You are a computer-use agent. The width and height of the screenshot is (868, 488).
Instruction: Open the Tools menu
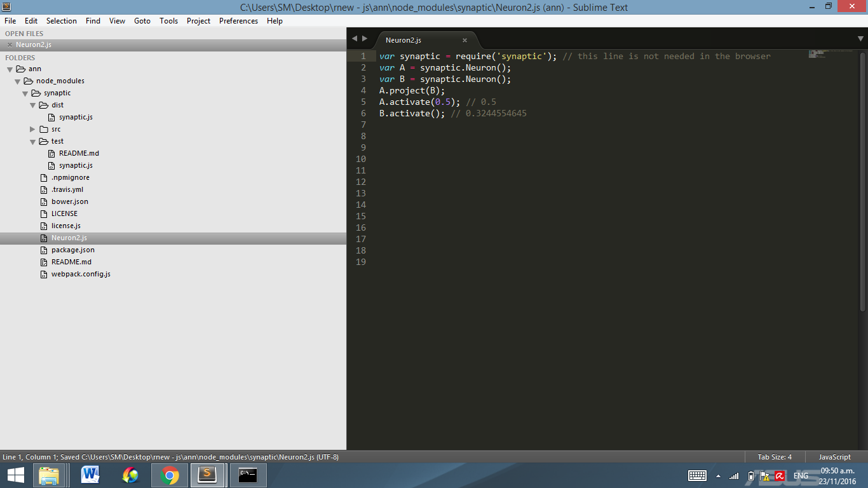pos(168,21)
